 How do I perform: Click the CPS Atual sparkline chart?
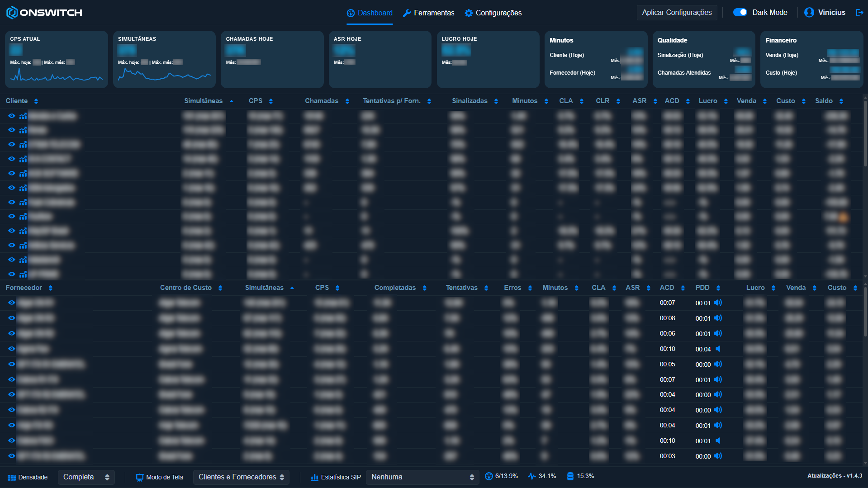tap(57, 76)
